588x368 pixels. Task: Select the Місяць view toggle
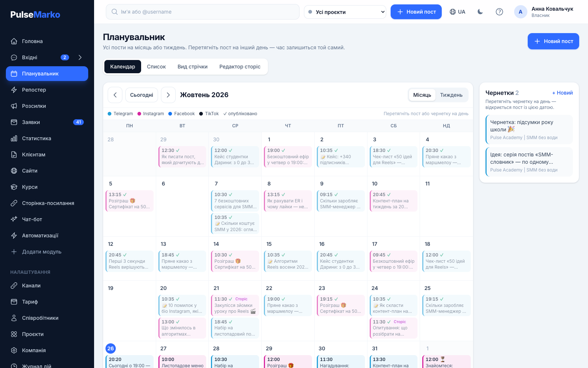(x=422, y=95)
